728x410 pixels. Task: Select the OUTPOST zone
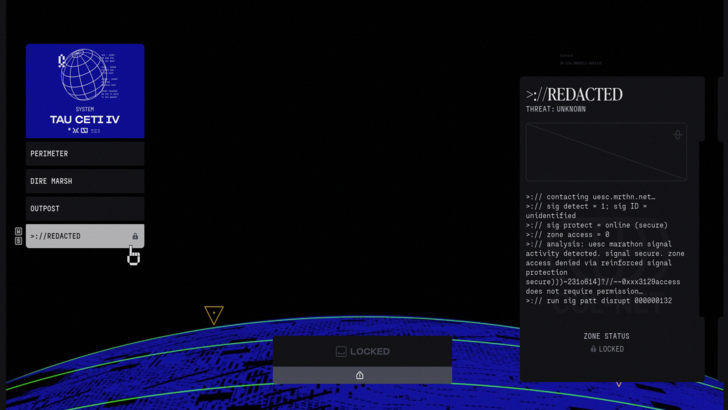pyautogui.click(x=85, y=208)
